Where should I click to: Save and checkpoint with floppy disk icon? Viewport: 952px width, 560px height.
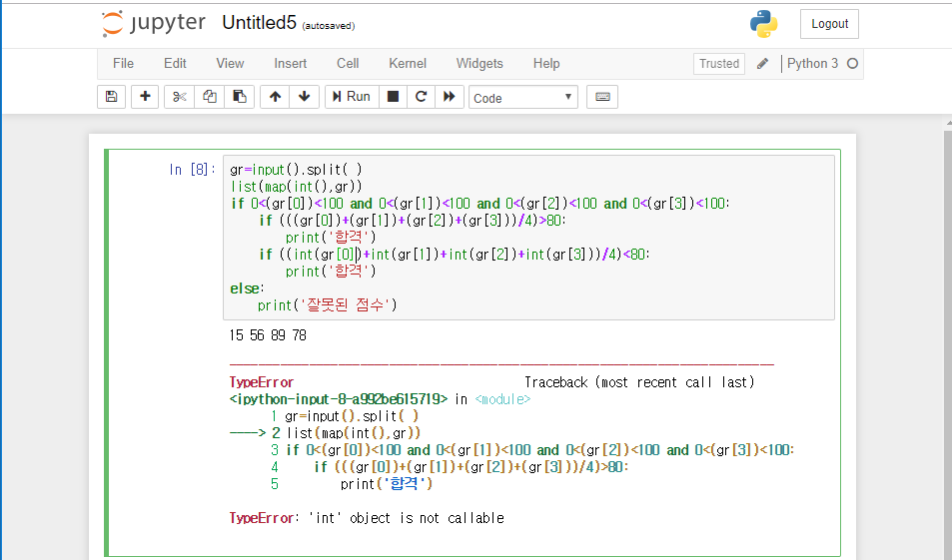point(111,97)
